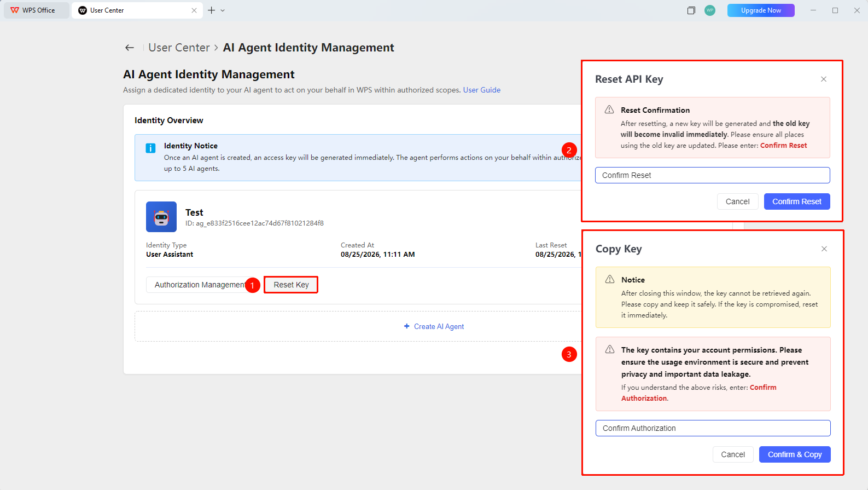Click the Reset Confirmation warning icon
The width and height of the screenshot is (868, 490).
pyautogui.click(x=609, y=109)
